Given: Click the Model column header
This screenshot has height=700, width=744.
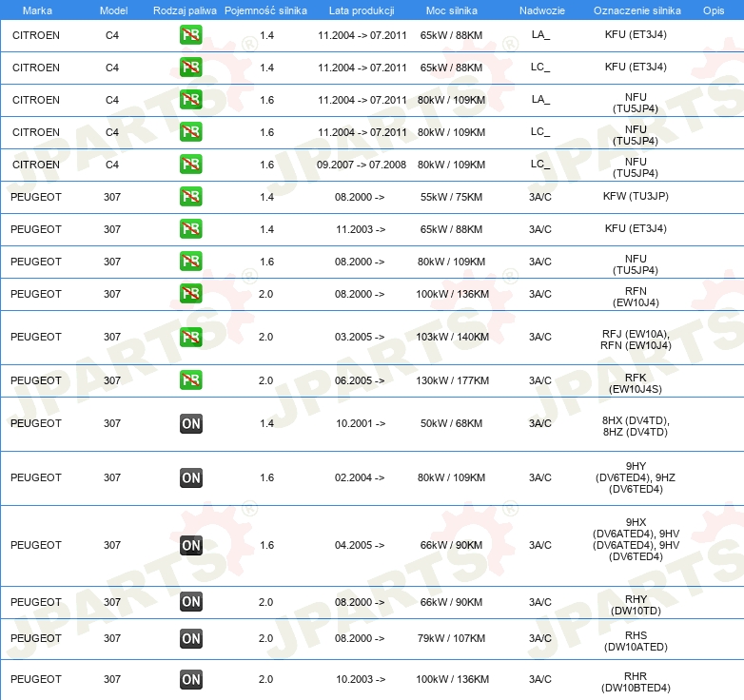Looking at the screenshot, I should tap(113, 10).
